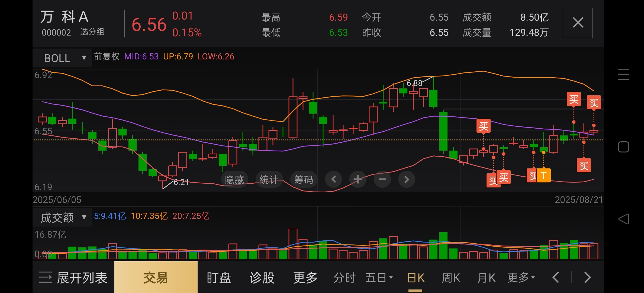The height and width of the screenshot is (293, 644).
Task: Tap the 买 marker above mid band
Action: pos(484,126)
